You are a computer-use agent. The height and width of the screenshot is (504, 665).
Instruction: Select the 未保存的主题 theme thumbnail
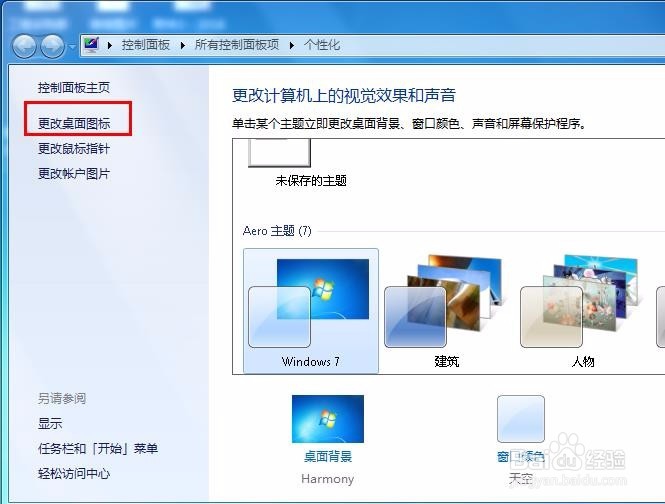279,153
